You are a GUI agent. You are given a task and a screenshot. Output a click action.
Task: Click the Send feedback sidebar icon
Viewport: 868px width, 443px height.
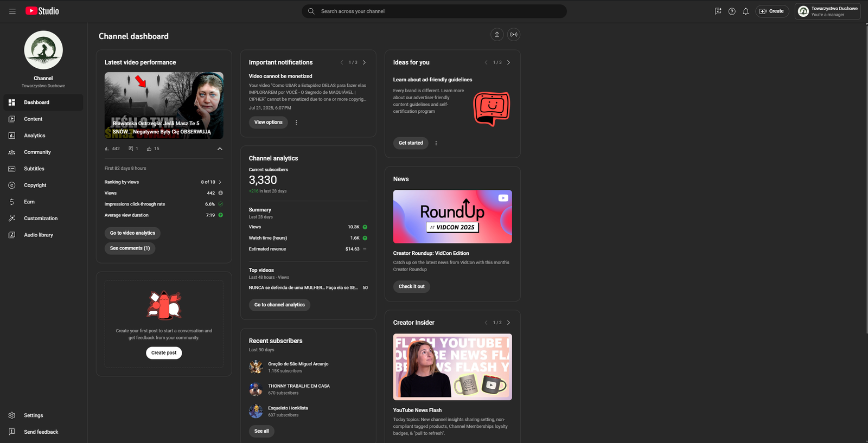click(12, 432)
